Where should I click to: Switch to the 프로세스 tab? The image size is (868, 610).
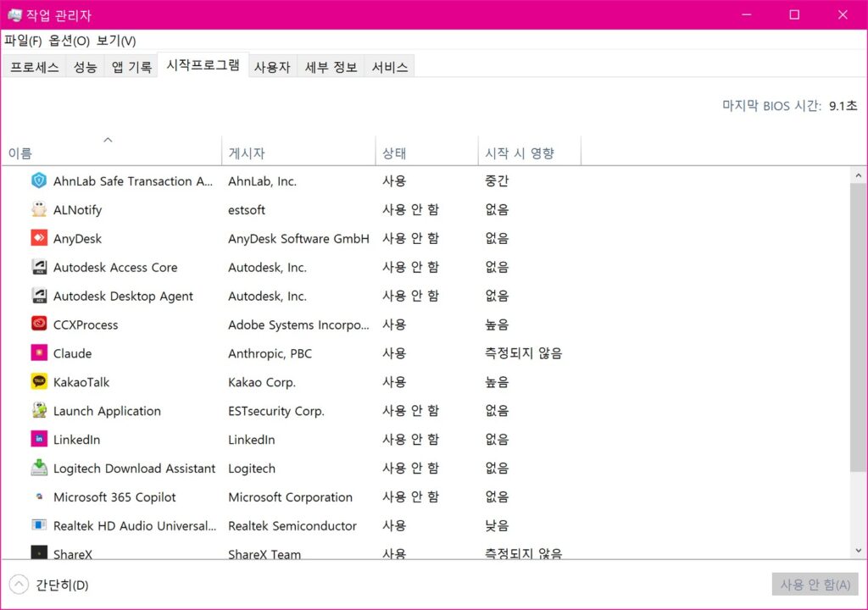pos(34,67)
